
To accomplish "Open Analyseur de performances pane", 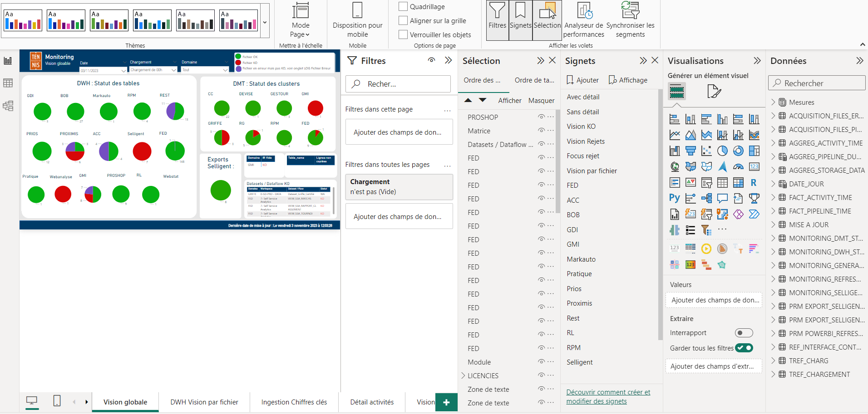I will click(x=583, y=20).
